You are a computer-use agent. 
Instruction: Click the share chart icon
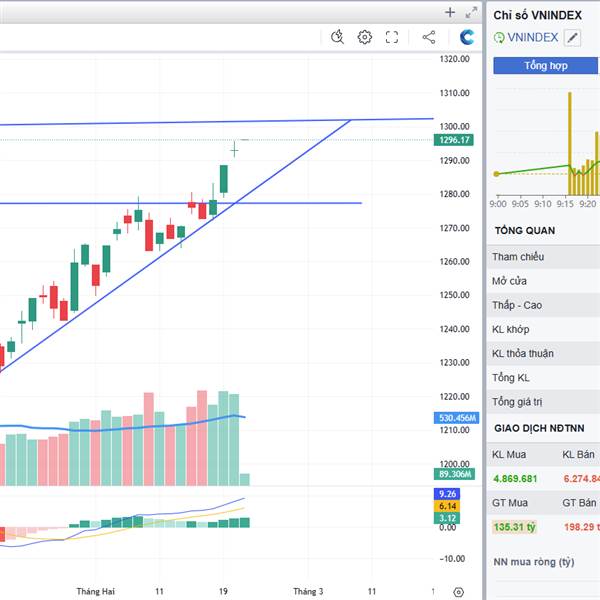click(x=429, y=37)
